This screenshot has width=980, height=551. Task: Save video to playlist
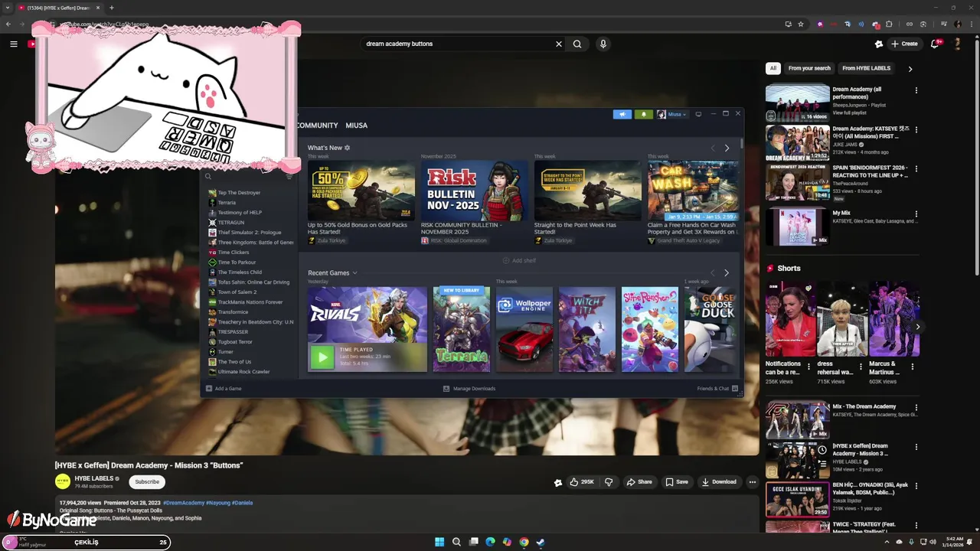click(x=677, y=482)
